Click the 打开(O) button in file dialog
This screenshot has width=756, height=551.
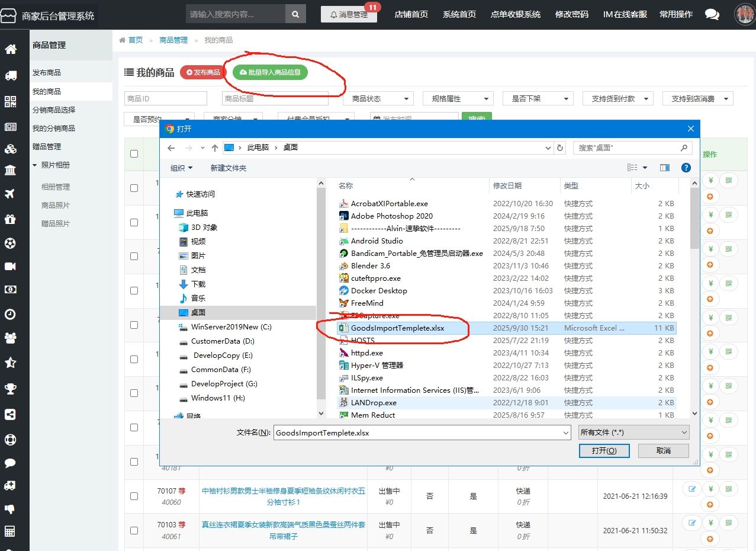point(604,451)
